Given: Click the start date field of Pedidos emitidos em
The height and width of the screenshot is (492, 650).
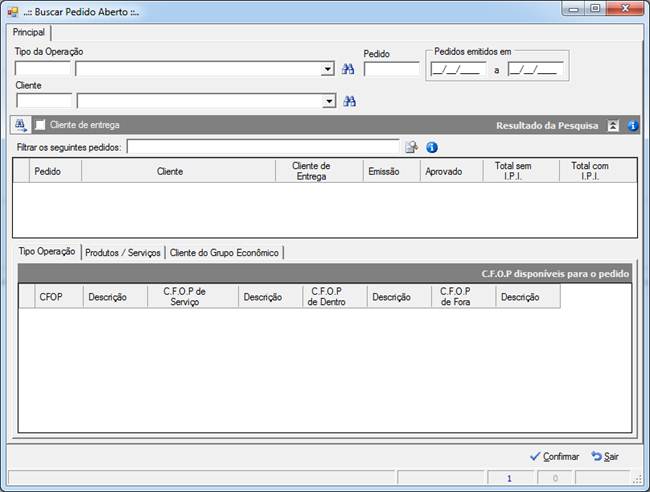Looking at the screenshot, I should [x=458, y=70].
